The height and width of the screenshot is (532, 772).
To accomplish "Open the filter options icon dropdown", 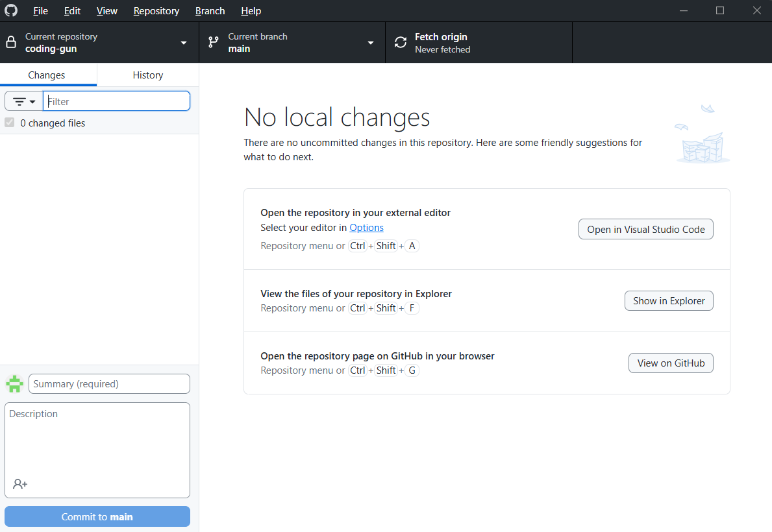I will coord(23,101).
